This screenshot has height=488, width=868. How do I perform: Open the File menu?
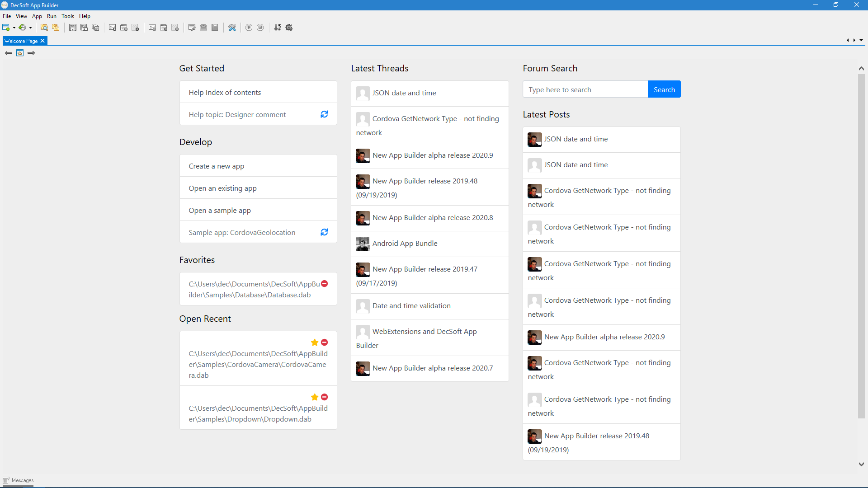tap(7, 16)
